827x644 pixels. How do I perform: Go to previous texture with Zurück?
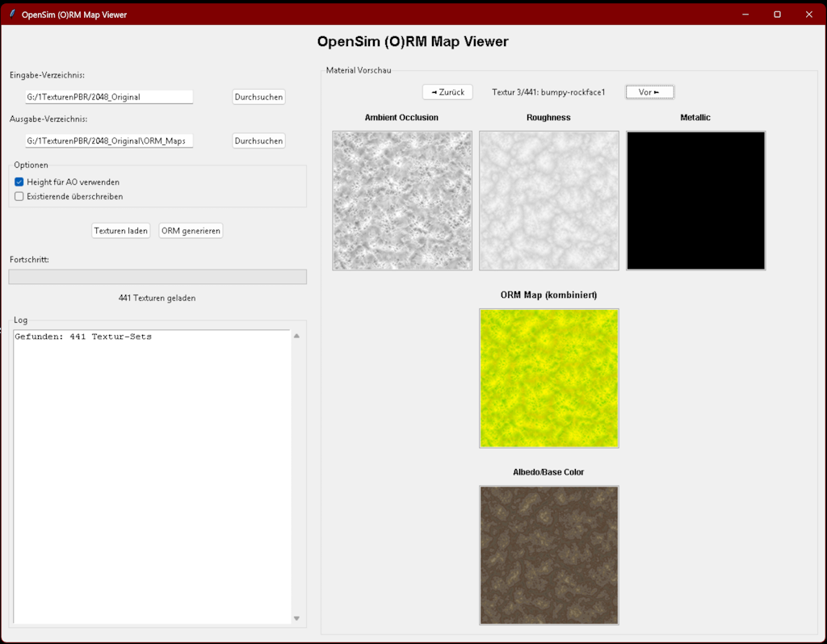[447, 92]
